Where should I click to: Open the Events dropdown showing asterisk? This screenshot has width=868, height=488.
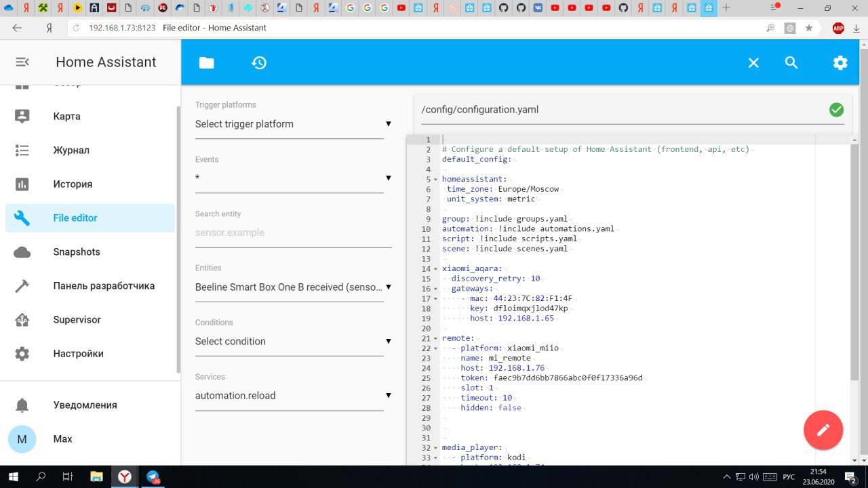pos(294,178)
